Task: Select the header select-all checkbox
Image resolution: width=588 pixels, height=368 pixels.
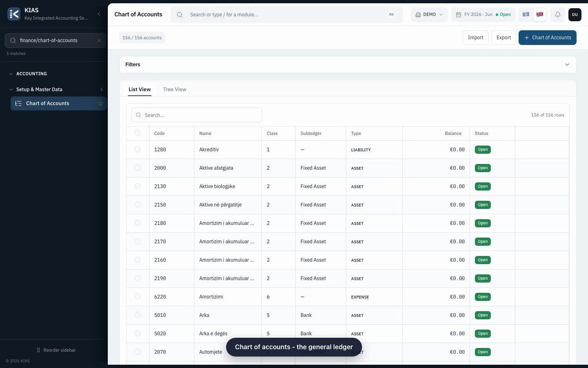Action: pyautogui.click(x=138, y=133)
